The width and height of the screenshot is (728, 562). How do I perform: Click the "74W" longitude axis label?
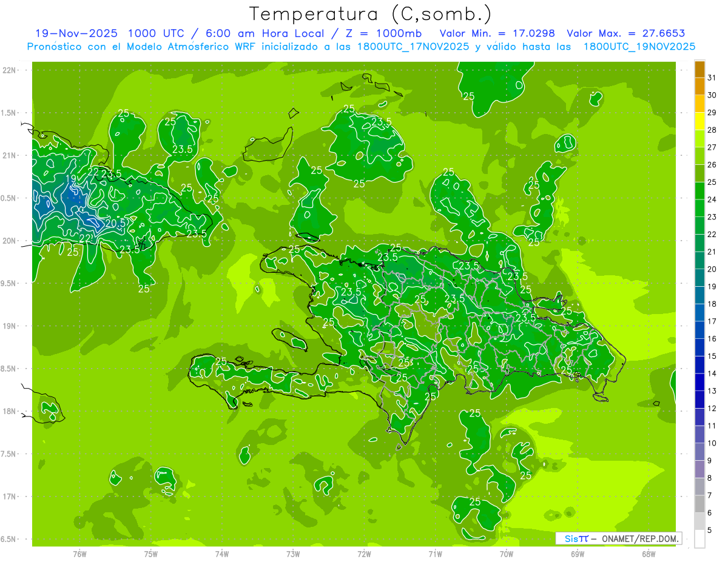click(222, 554)
